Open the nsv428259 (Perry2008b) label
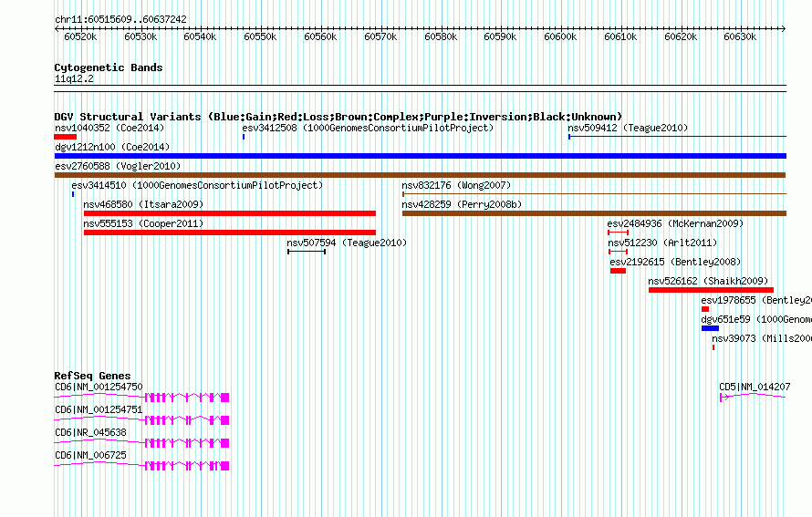 click(x=462, y=204)
